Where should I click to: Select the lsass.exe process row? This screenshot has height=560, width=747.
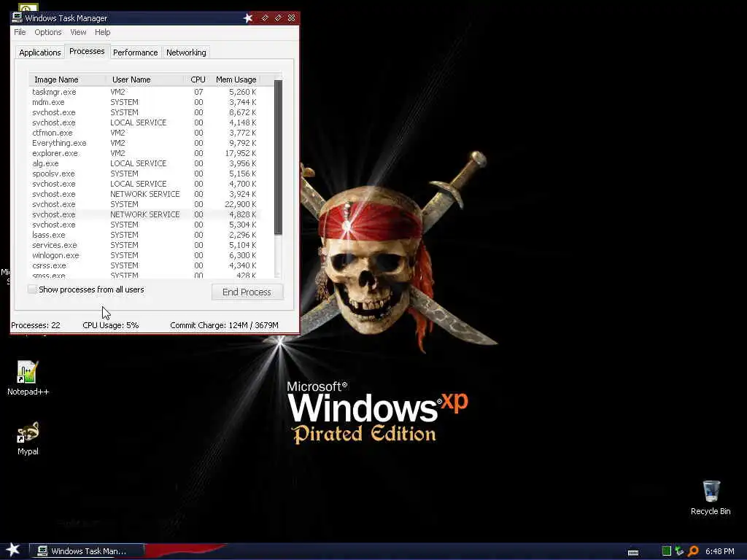point(145,235)
